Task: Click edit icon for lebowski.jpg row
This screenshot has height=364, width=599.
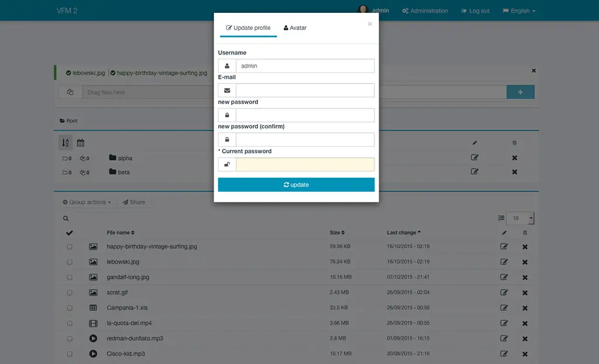Action: (x=504, y=262)
